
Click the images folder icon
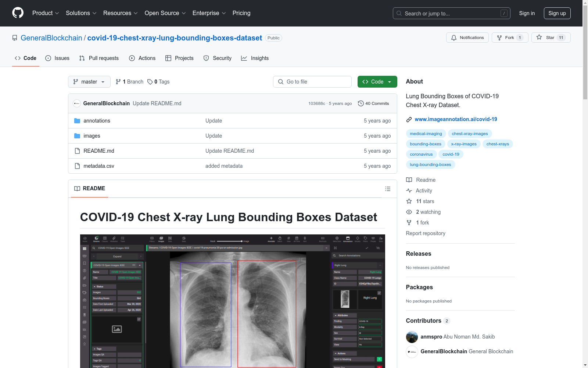77,136
